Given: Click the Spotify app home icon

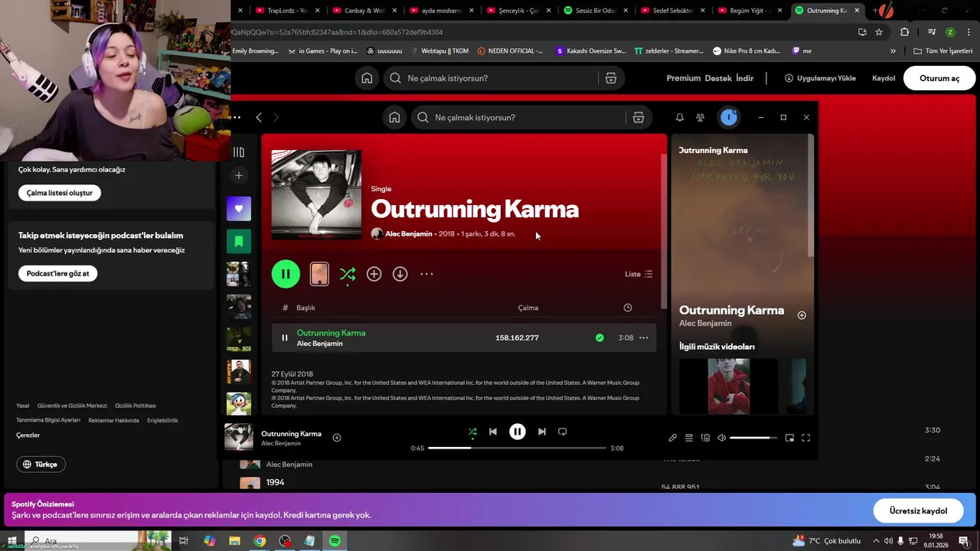Looking at the screenshot, I should [394, 117].
